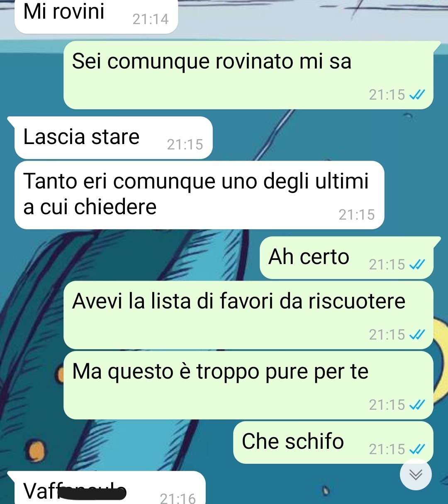This screenshot has width=448, height=504.
Task: Select the 'Sei comunque rovinato mi sa' message
Action: (248, 75)
